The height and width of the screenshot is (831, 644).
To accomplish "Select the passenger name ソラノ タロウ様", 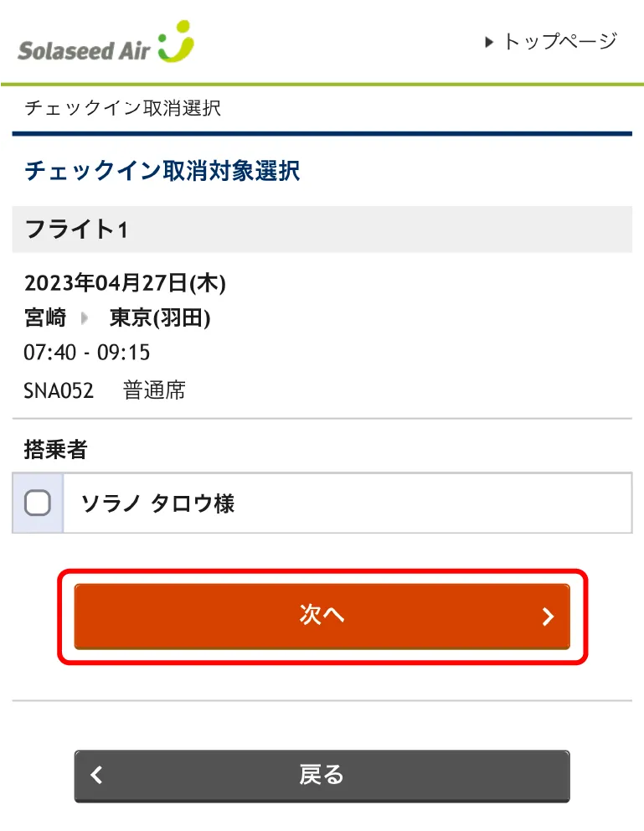I will (x=157, y=503).
